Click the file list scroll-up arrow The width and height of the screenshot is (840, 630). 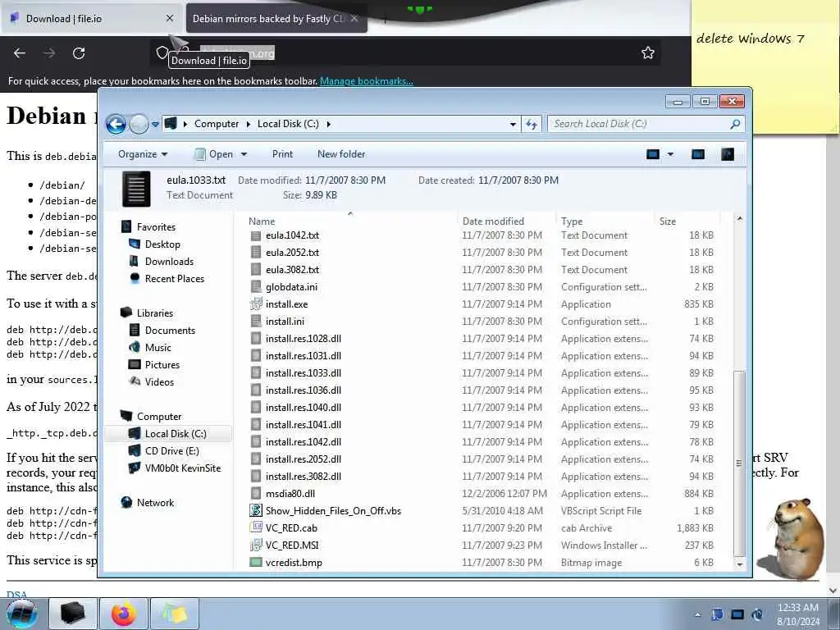[x=739, y=218]
